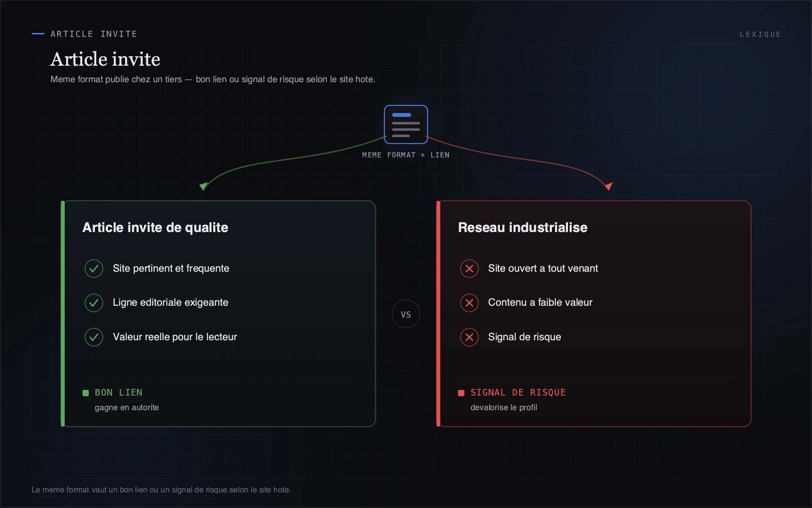Click the red arrowhead pointing to the right card
This screenshot has height=508, width=812.
pyautogui.click(x=609, y=186)
